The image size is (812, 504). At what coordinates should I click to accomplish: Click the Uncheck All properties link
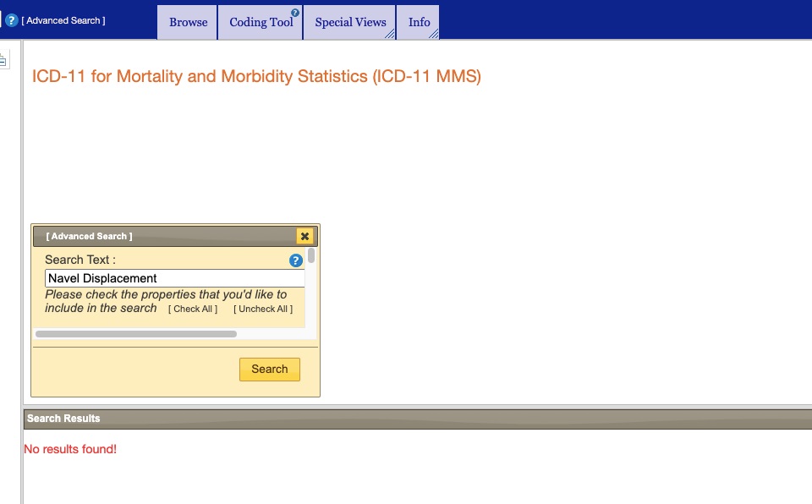[x=263, y=310]
